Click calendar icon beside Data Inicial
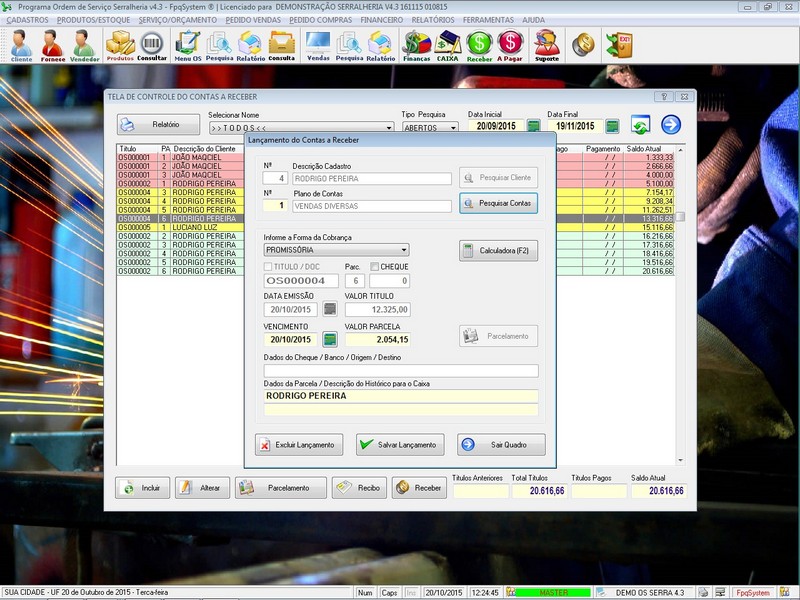This screenshot has width=800, height=600. point(534,126)
